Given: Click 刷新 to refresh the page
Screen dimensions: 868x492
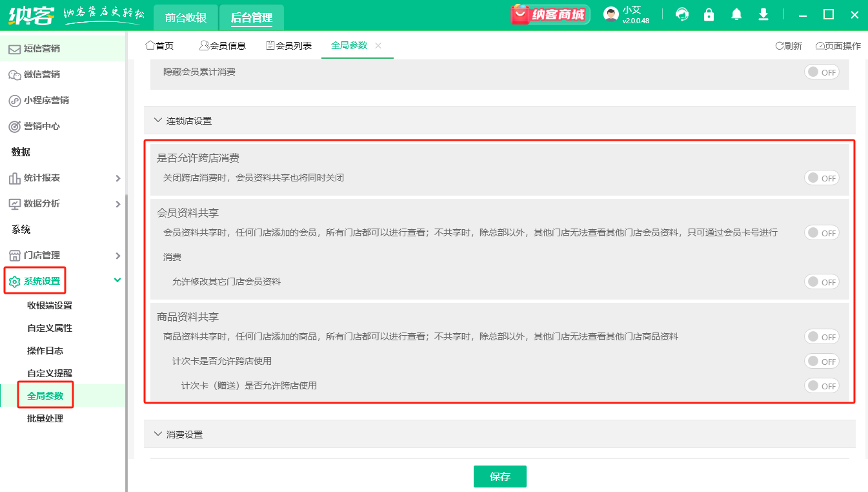Looking at the screenshot, I should 789,45.
